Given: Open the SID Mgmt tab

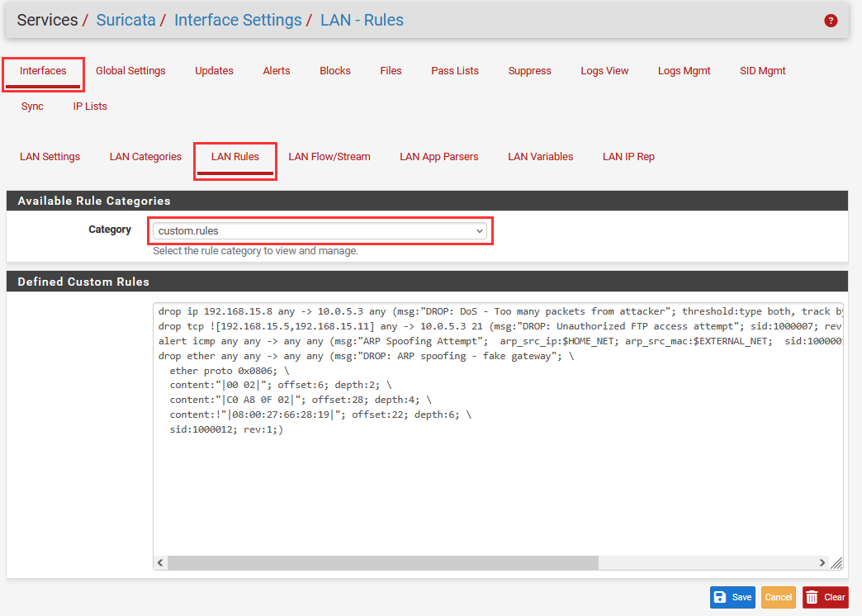Looking at the screenshot, I should click(762, 71).
